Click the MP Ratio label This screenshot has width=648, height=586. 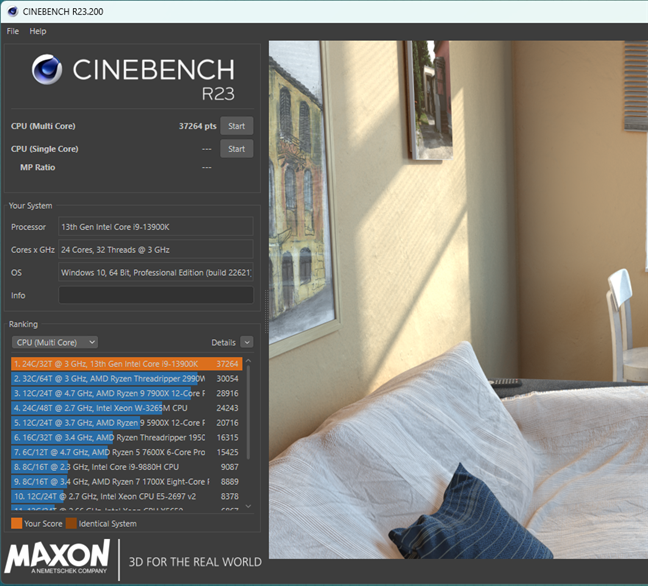pyautogui.click(x=38, y=167)
